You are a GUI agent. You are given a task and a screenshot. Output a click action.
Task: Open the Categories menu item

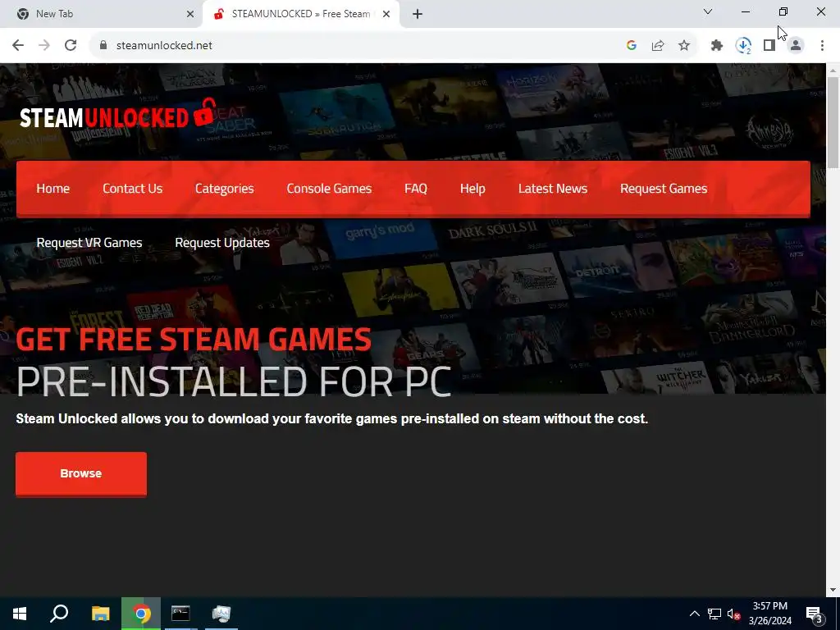coord(225,189)
